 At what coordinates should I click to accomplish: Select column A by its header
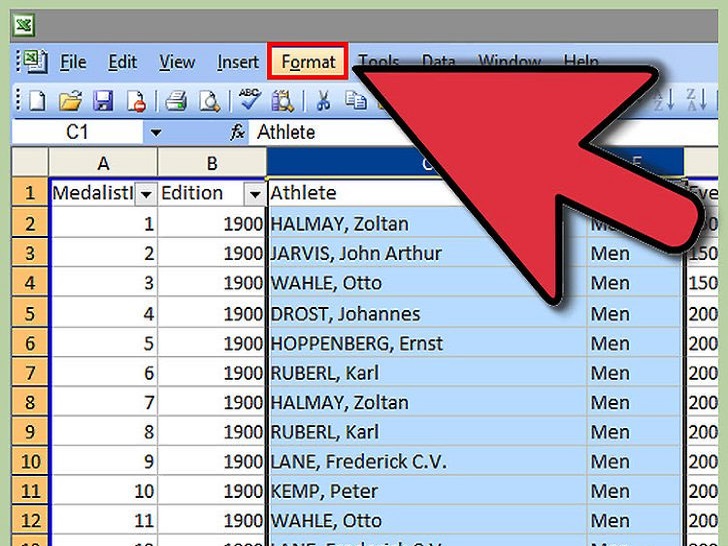click(102, 163)
